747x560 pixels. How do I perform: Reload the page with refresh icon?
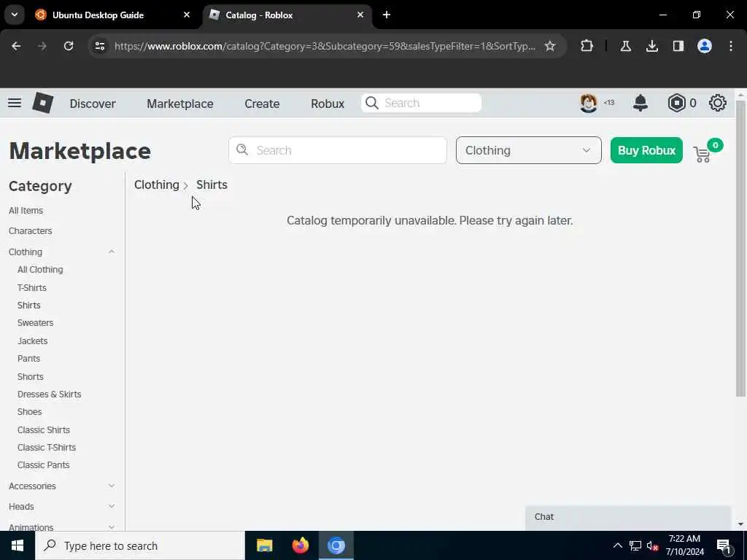click(69, 46)
